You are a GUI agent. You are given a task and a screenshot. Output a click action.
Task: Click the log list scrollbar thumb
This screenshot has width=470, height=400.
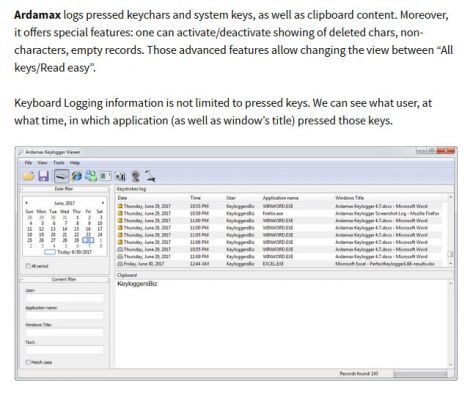[x=450, y=254]
